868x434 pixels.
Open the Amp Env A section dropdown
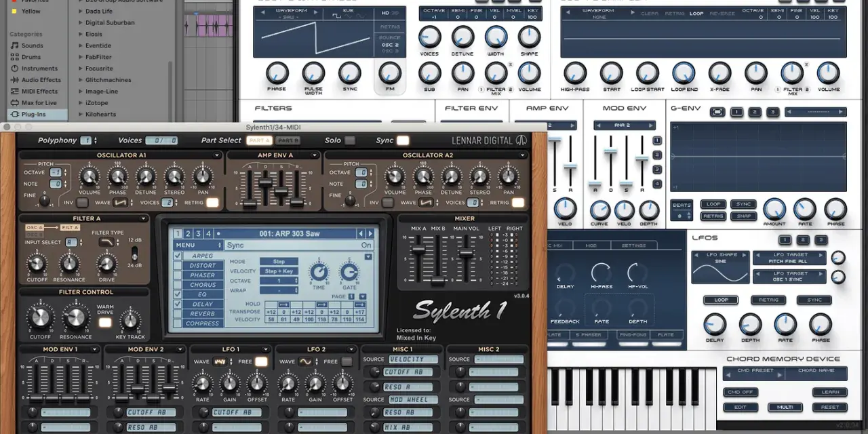point(315,155)
